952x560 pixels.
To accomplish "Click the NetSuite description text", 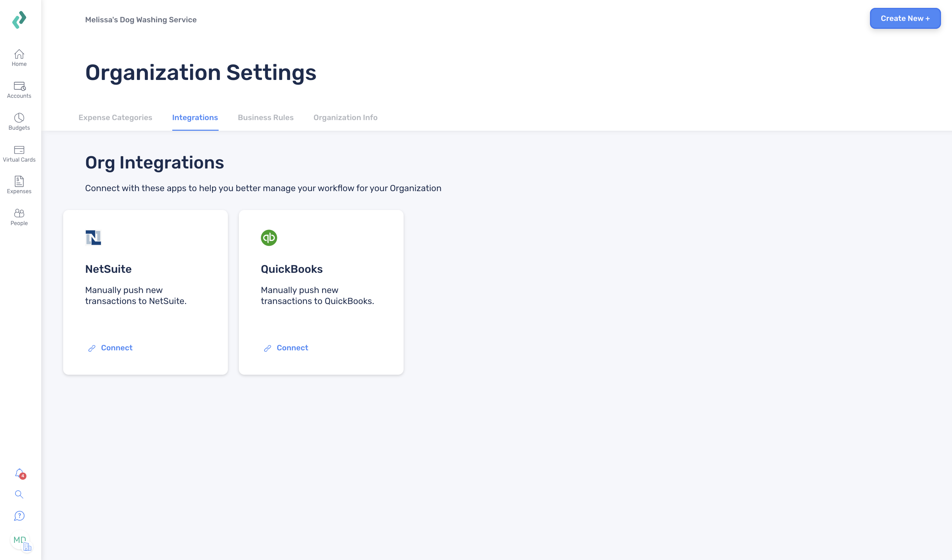I will click(x=136, y=296).
